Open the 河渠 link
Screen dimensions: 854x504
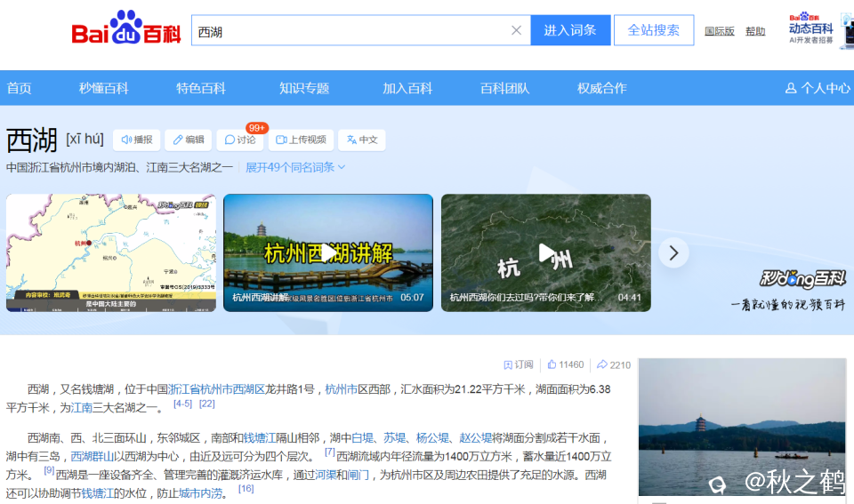326,476
